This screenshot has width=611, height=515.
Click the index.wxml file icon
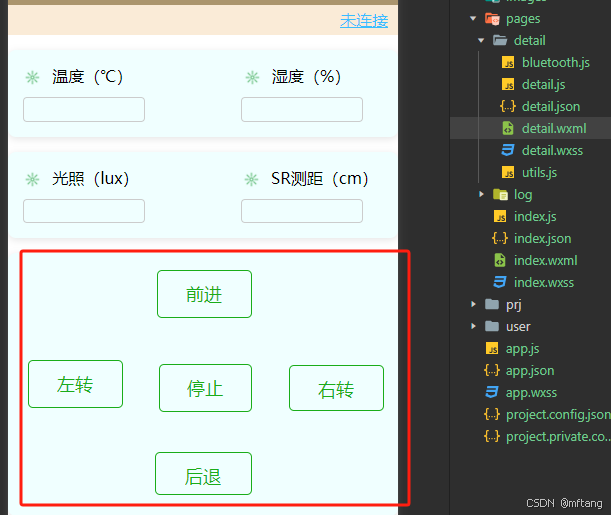pos(500,260)
